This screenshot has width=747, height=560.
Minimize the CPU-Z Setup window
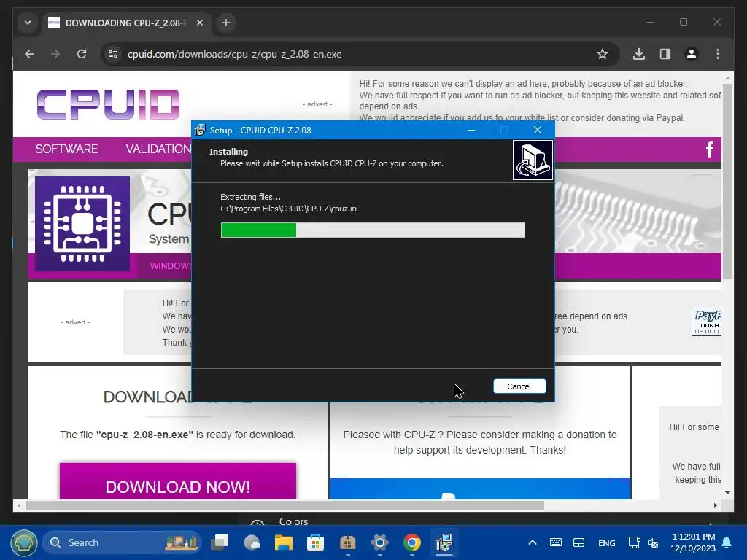[x=471, y=130]
